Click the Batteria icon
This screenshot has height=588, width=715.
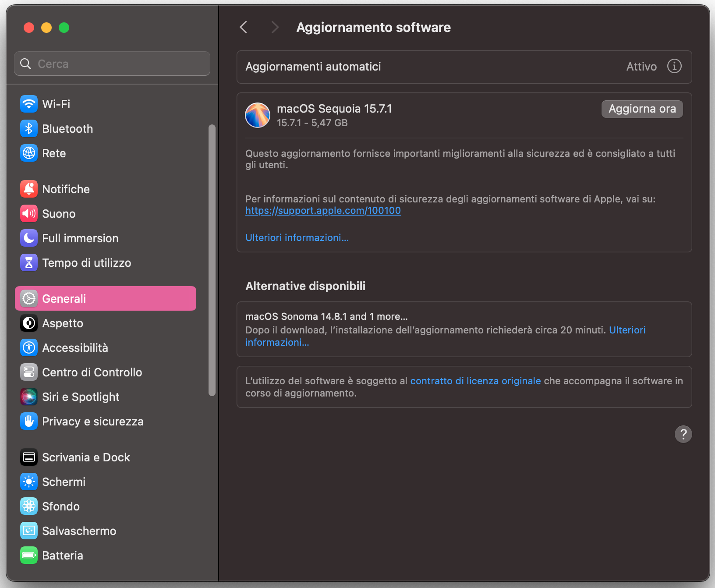pos(29,555)
